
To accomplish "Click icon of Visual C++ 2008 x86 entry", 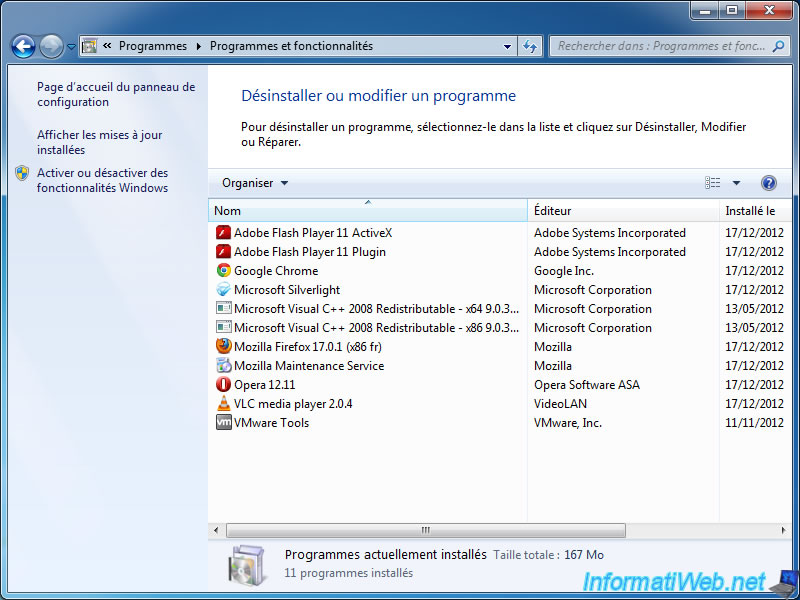I will (223, 328).
